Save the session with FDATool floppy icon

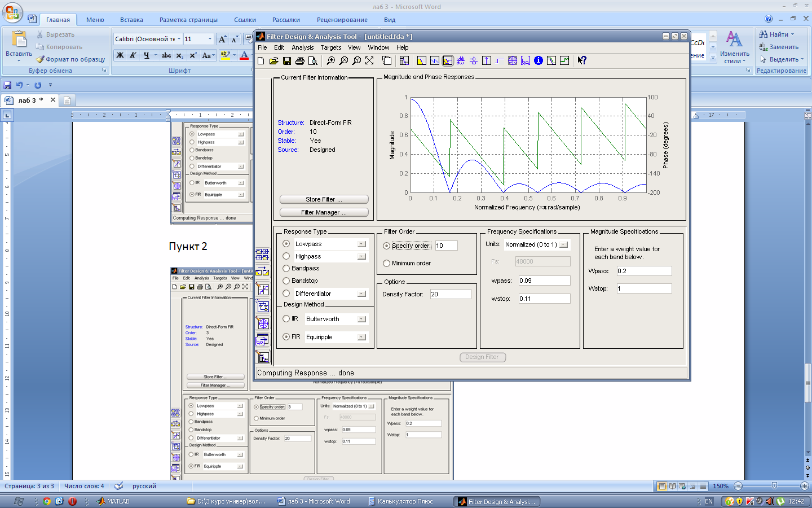point(287,60)
